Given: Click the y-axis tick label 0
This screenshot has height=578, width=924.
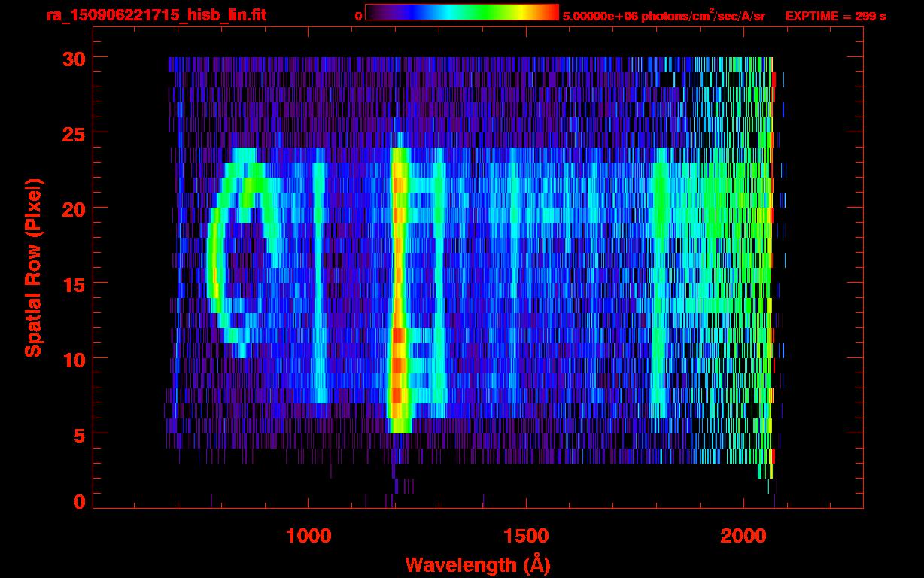Looking at the screenshot, I should [78, 502].
